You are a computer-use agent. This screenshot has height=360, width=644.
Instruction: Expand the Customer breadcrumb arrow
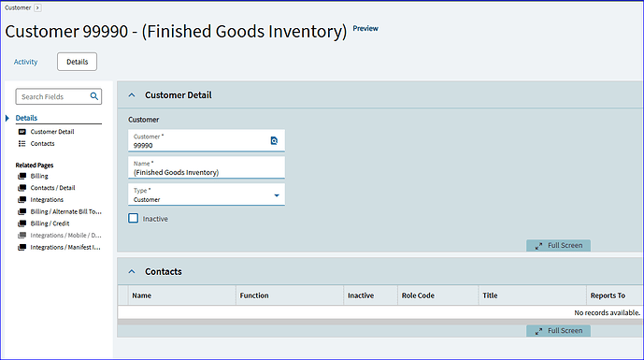(37, 7)
